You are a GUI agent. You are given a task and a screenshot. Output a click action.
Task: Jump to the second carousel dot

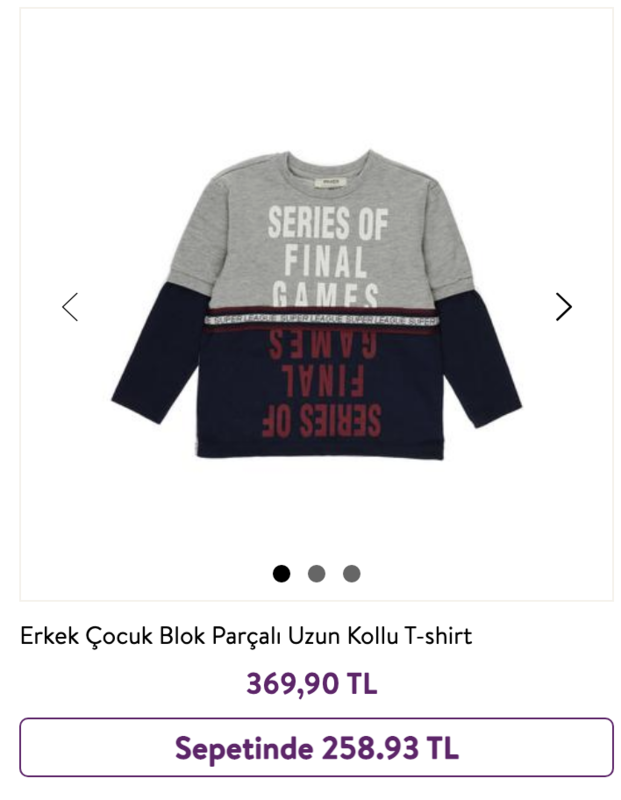(316, 573)
